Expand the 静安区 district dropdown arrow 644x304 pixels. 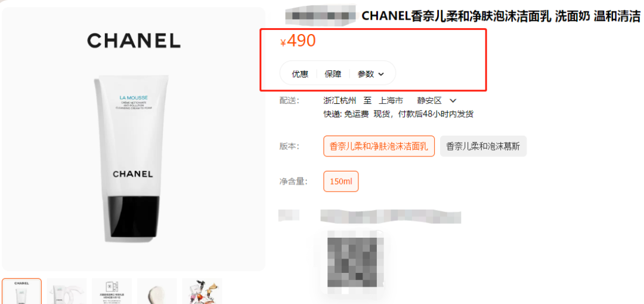[453, 101]
